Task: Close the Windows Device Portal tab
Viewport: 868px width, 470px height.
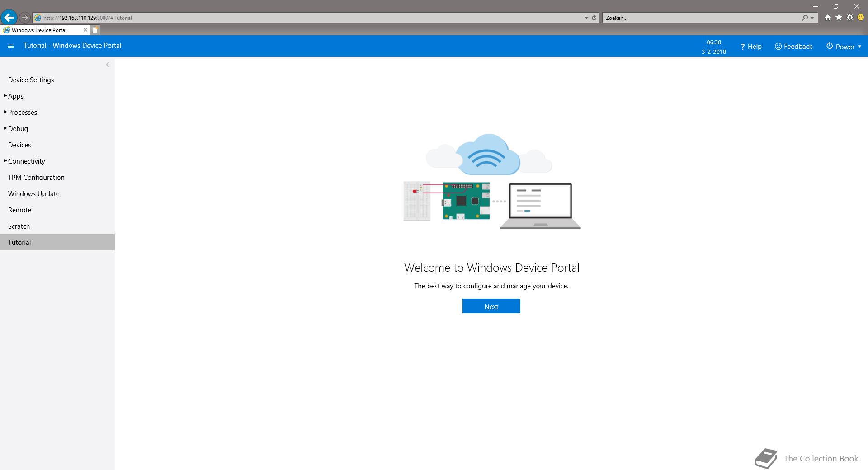Action: (85, 30)
